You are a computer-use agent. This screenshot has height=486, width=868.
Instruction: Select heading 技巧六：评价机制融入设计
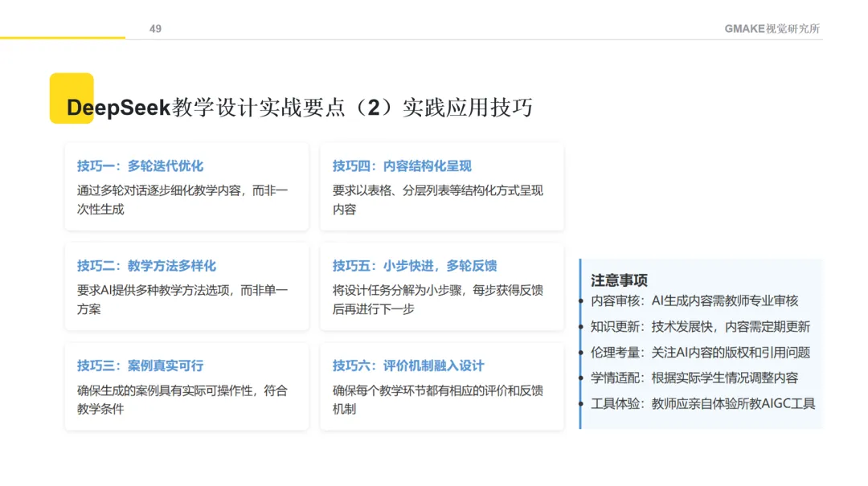pos(408,366)
